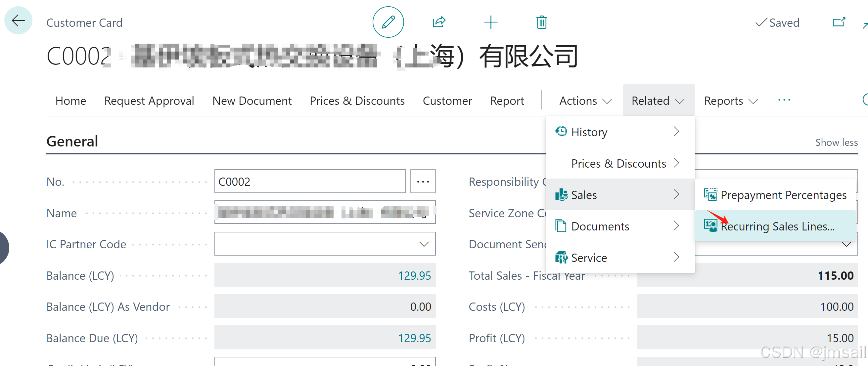868x366 pixels.
Task: Select Recurring Sales Lines menu entry
Action: click(x=777, y=226)
